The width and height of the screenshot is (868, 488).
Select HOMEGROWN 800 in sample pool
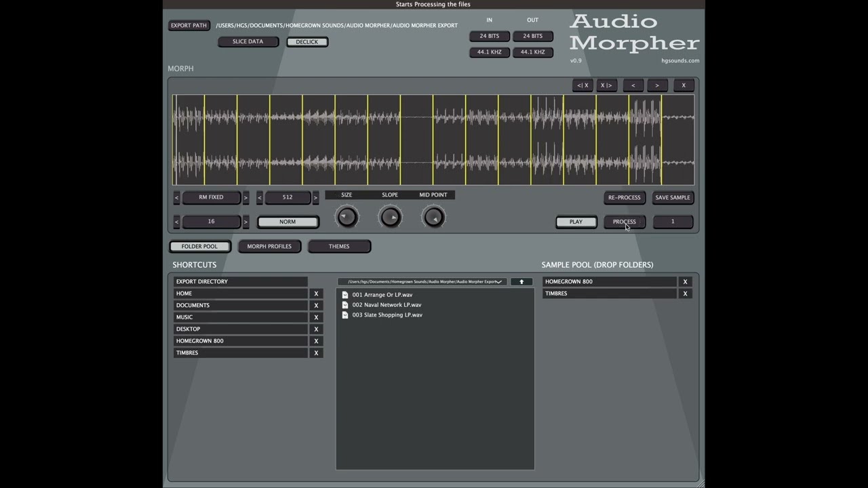point(609,282)
